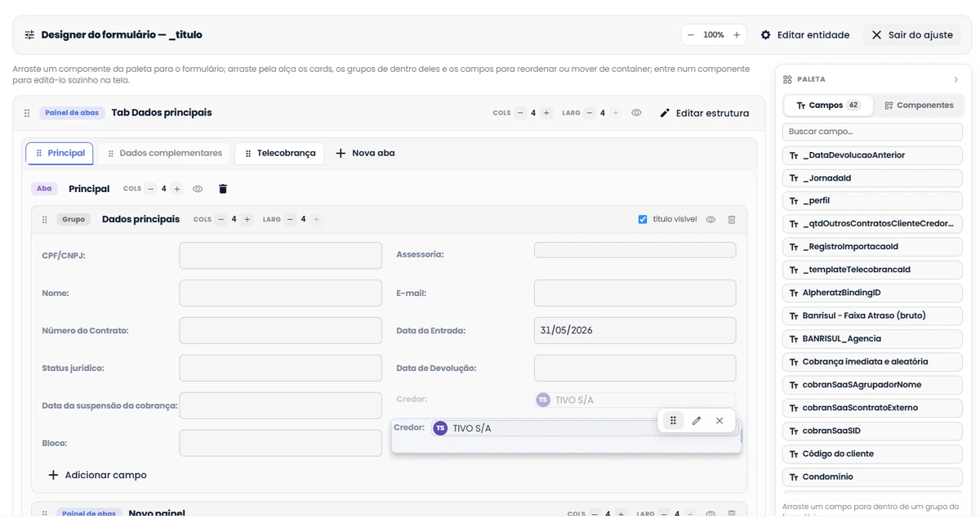Toggle visibility eye of Tab Dados principais panel
This screenshot has width=980, height=519.
pos(636,113)
